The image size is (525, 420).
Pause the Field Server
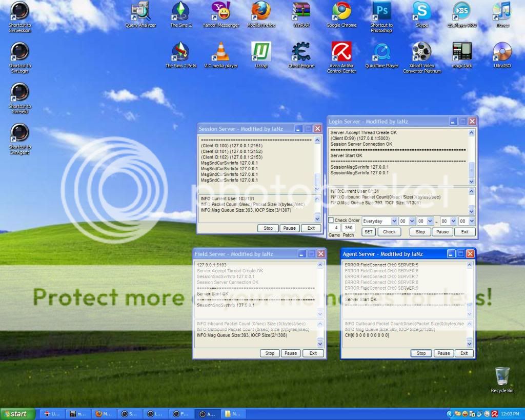(291, 353)
